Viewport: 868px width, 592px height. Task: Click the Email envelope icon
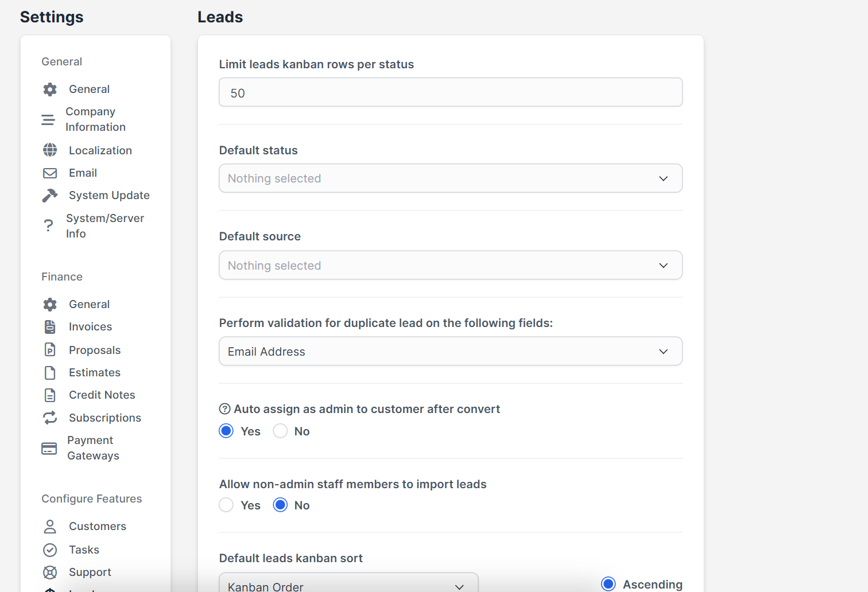[50, 173]
